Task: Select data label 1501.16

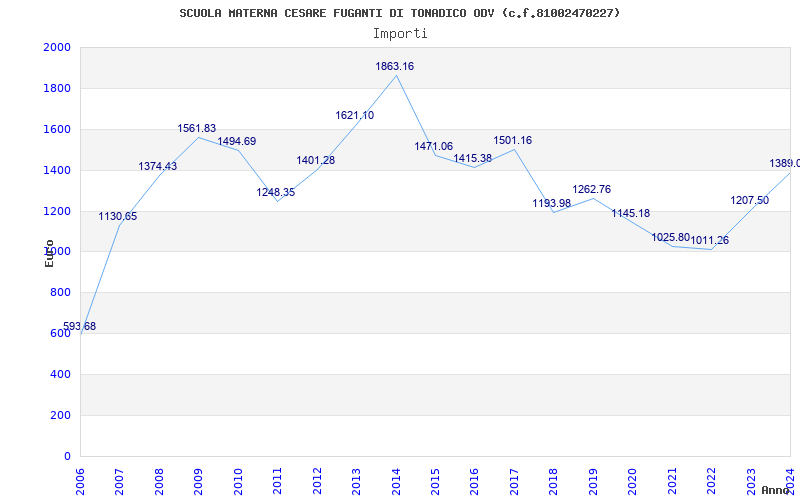Action: pos(513,140)
